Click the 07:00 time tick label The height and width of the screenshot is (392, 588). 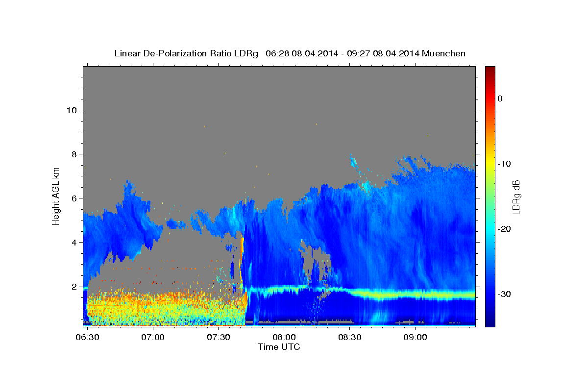click(x=153, y=338)
